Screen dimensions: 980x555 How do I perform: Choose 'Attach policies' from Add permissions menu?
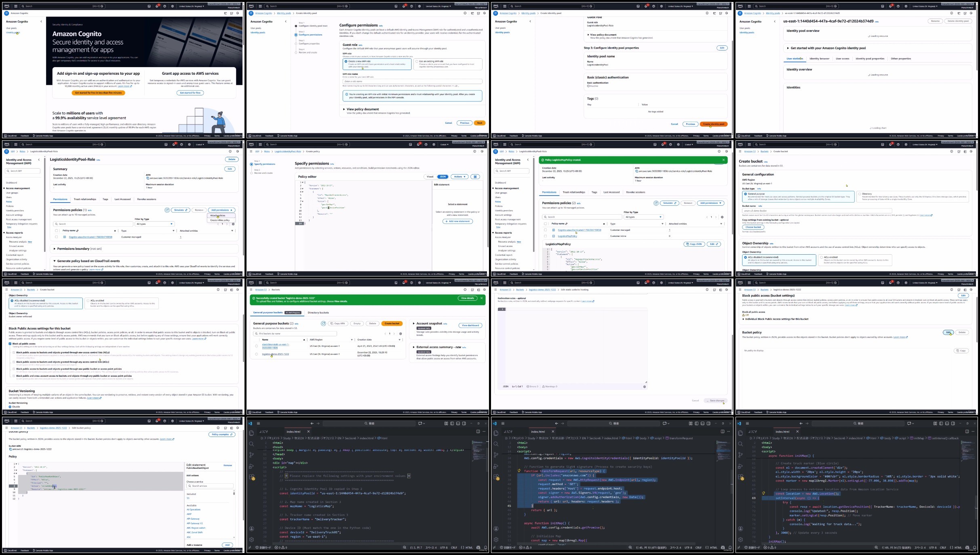(218, 215)
